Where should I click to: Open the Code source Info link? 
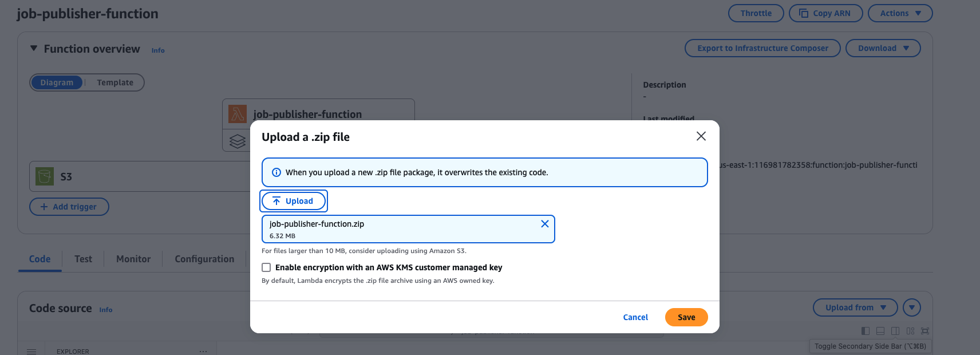tap(106, 310)
